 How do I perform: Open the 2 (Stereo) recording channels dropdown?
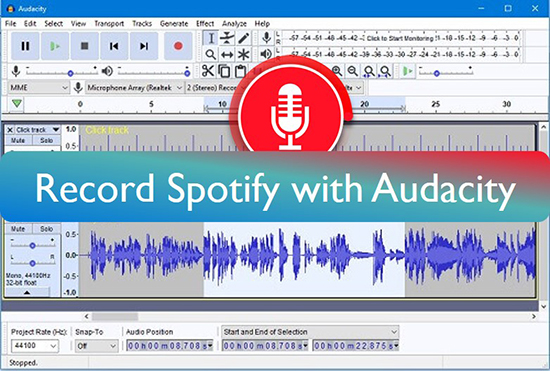(212, 88)
